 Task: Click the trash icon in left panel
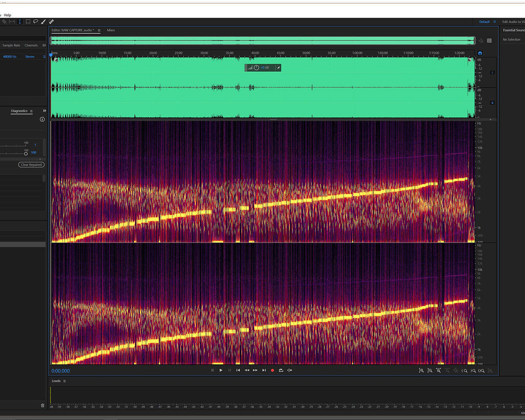(x=43, y=406)
